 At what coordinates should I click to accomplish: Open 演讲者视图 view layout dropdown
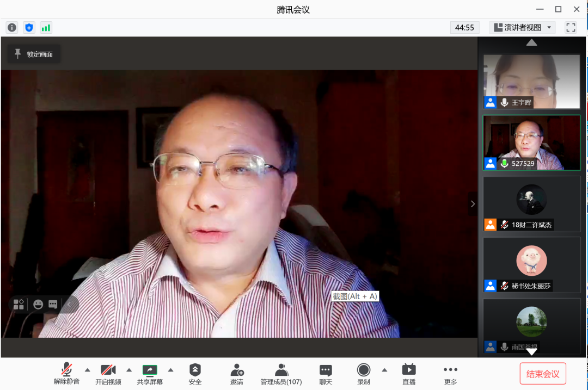522,27
